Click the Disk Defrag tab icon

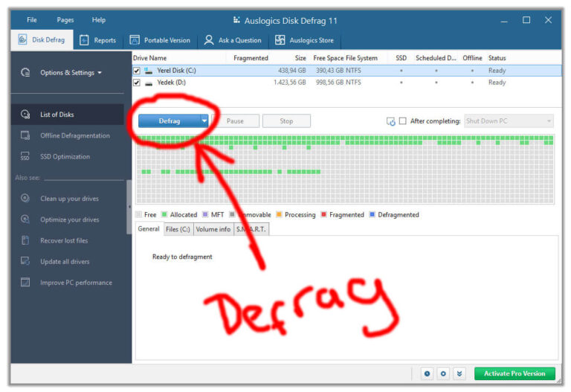point(22,39)
